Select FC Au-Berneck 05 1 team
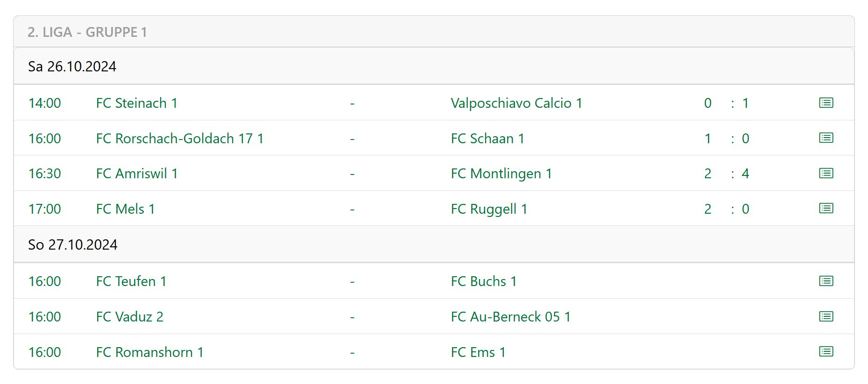868x384 pixels. (510, 317)
